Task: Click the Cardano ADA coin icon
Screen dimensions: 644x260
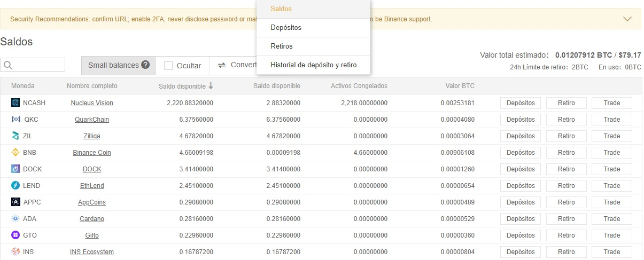Action: [15, 218]
